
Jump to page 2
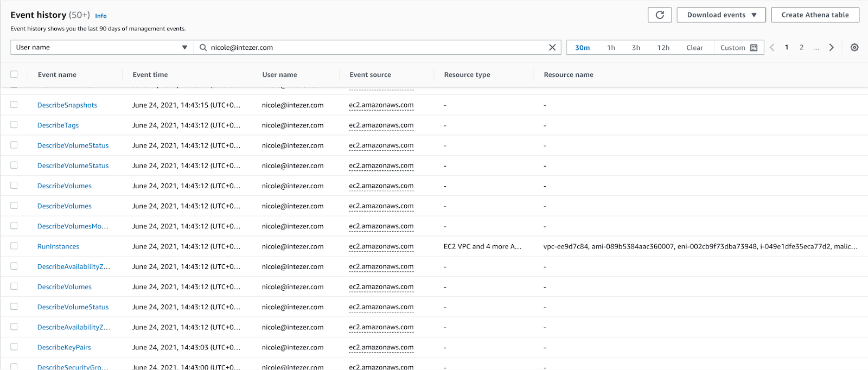[x=801, y=47]
